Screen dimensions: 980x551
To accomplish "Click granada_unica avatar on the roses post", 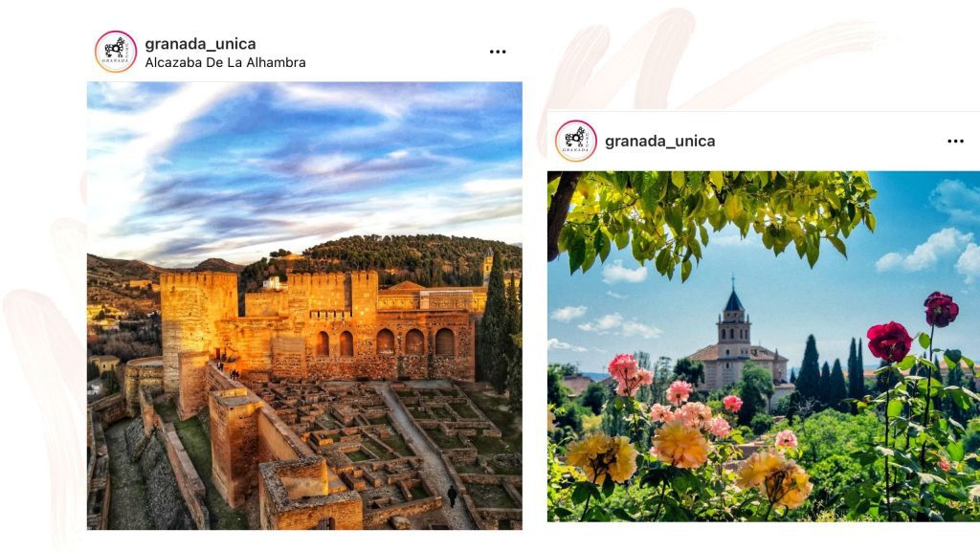I will pos(575,142).
